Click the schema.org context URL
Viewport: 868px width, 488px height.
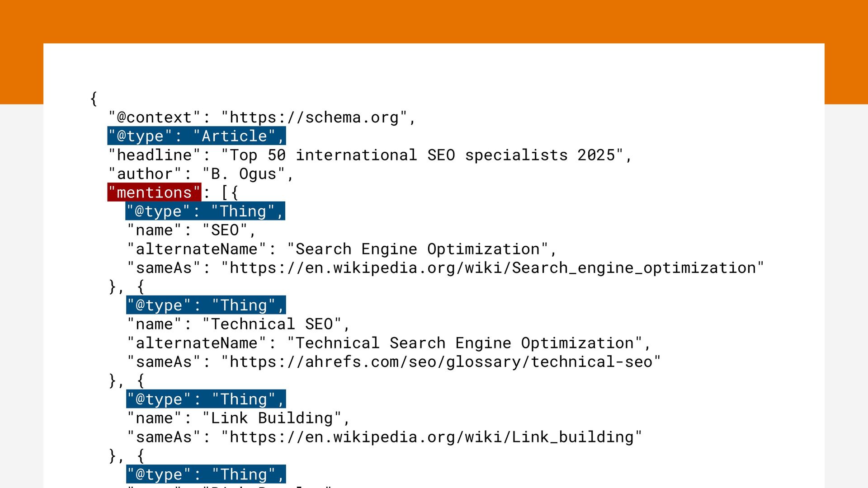click(314, 117)
